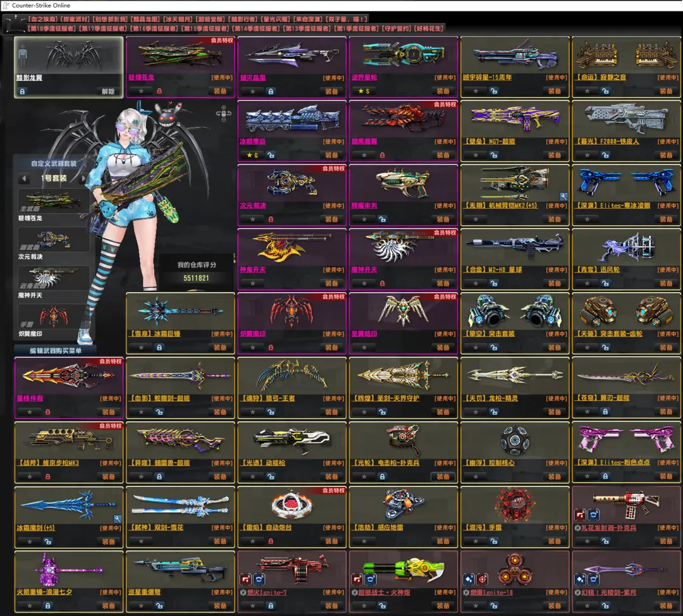Select the 近身武器 slot showing 魔神开天
683x616 pixels.
[53, 278]
